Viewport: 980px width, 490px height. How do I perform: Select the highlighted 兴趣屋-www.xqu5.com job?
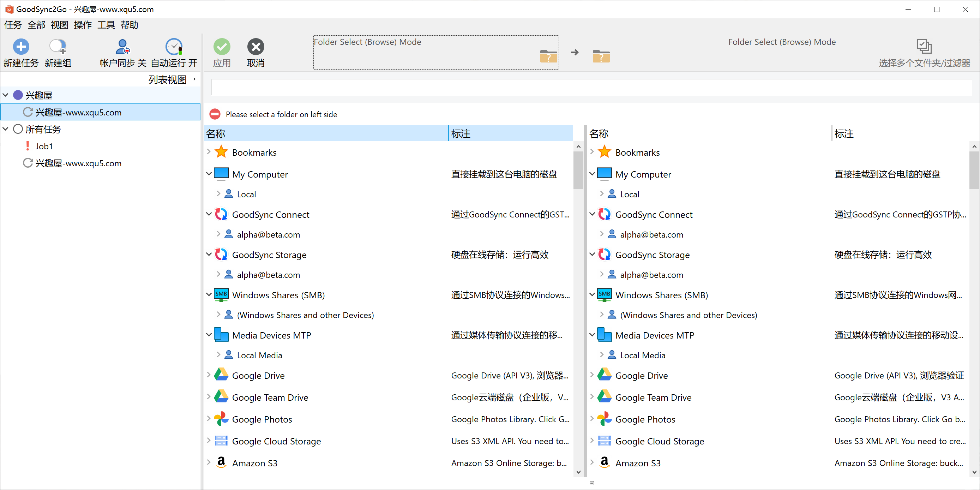tap(101, 112)
